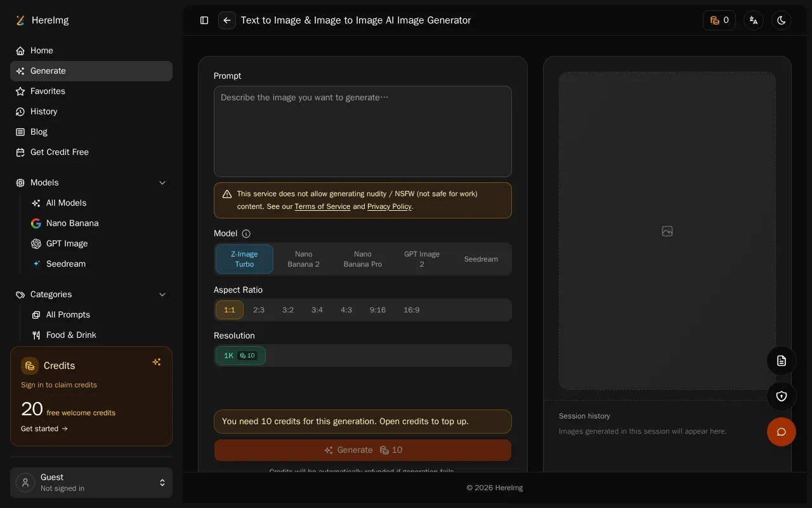Screen dimensions: 812x508
Task: Focus the Prompt text area
Action: tap(363, 131)
